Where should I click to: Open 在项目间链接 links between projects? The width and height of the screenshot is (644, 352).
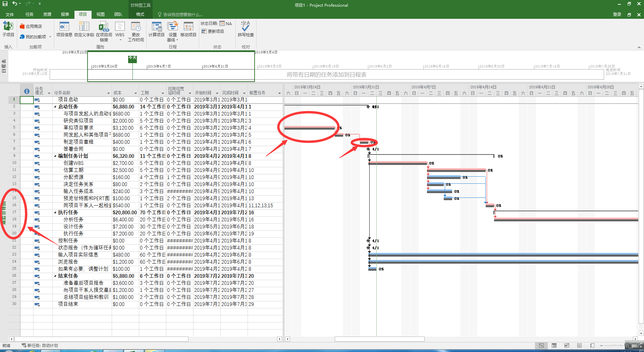click(104, 31)
